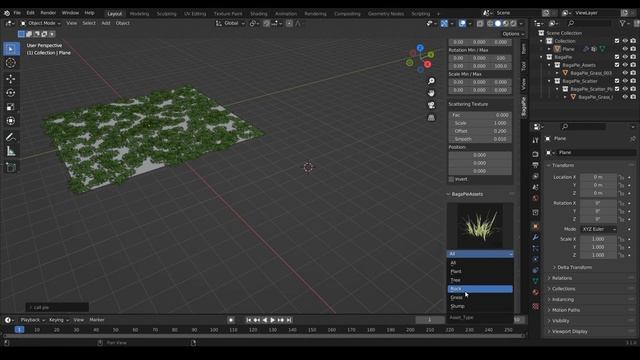This screenshot has height=360, width=640.
Task: Expand the Relations panel
Action: (562, 278)
